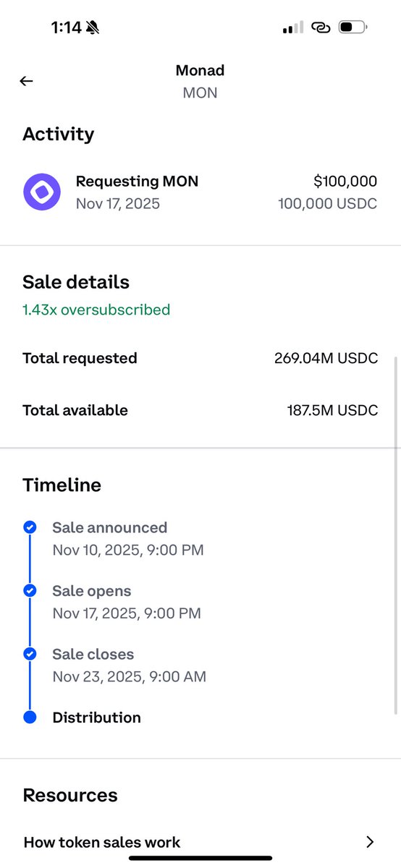Tap the Total available row
The width and height of the screenshot is (401, 868).
tap(200, 410)
